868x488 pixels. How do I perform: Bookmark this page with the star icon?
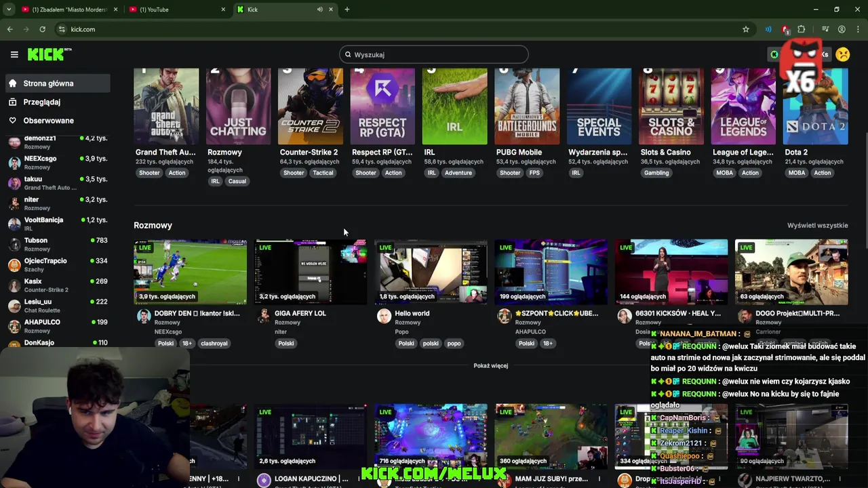click(746, 29)
